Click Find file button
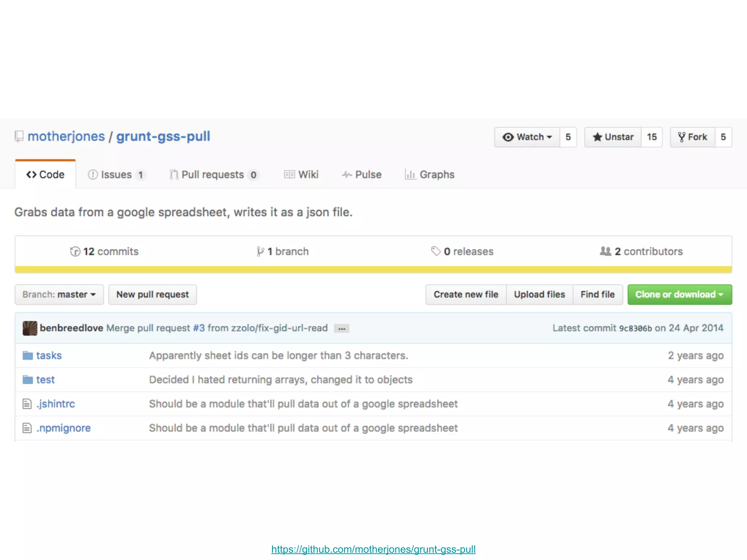Screen dimensions: 747x560 pos(597,295)
